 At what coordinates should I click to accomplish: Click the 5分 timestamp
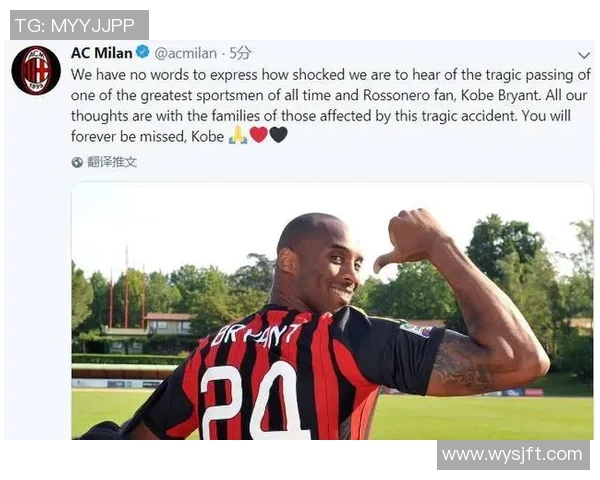[240, 53]
